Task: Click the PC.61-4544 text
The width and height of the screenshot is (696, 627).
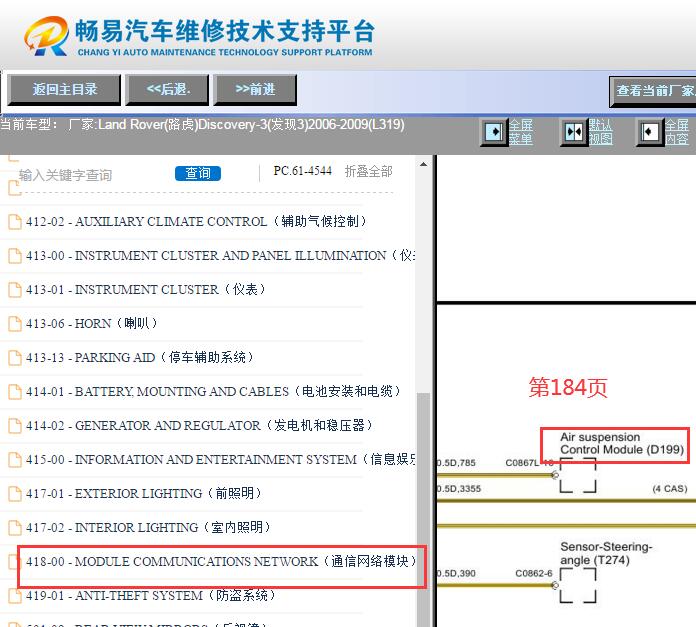Action: click(x=303, y=171)
